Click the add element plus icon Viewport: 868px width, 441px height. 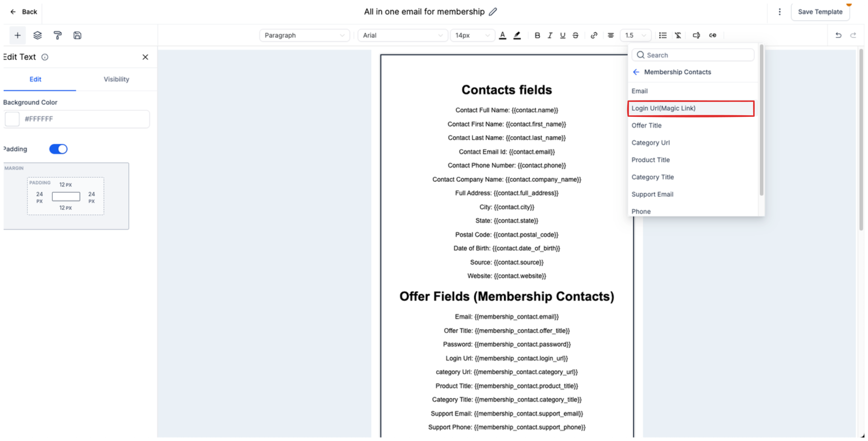pos(17,35)
